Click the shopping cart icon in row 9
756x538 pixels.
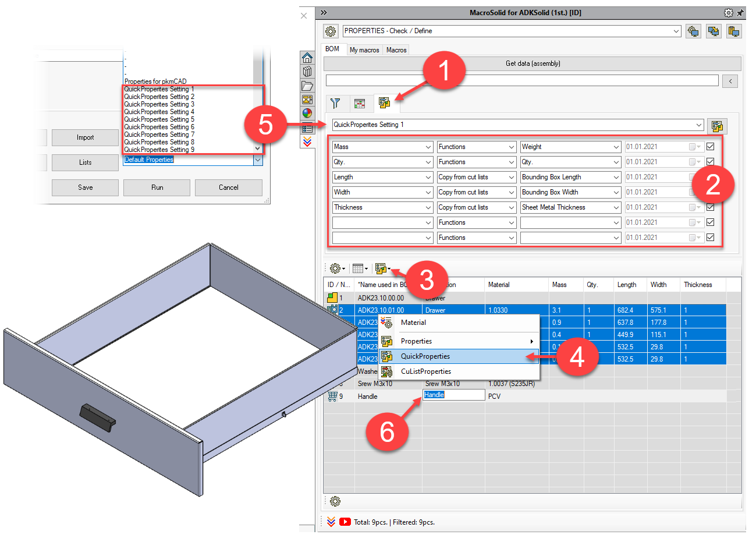332,396
